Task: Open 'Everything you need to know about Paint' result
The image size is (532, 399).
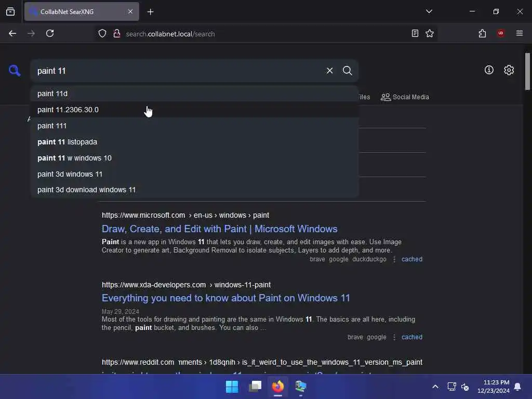Action: pos(225,298)
